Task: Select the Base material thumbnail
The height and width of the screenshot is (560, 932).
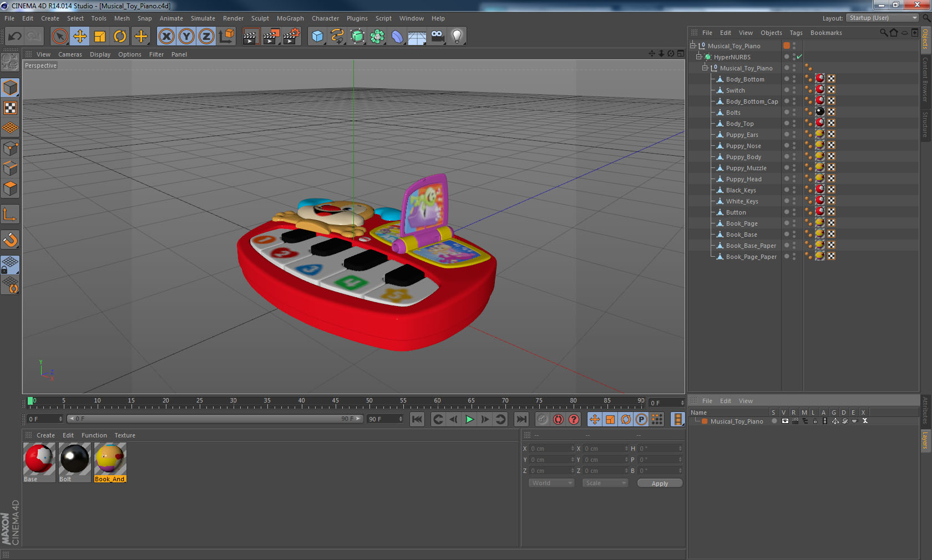Action: tap(39, 459)
